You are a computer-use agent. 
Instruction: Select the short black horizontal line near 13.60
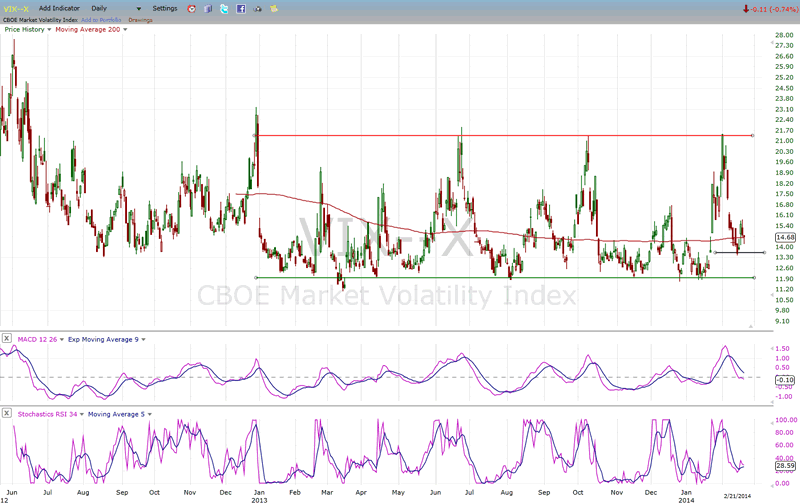(x=739, y=253)
